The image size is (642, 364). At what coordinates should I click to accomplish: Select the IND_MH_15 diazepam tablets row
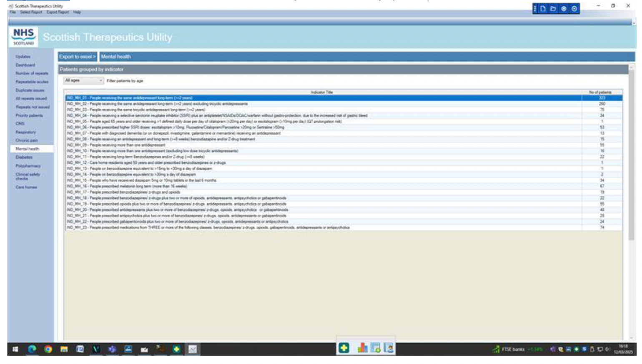344,180
